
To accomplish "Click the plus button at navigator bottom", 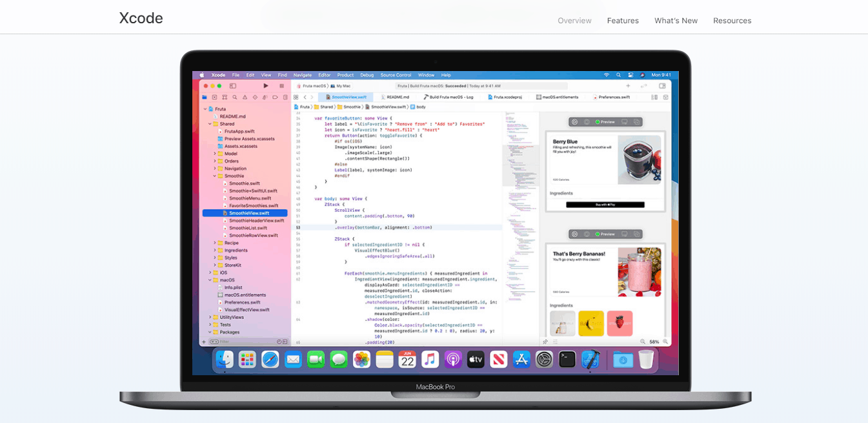I will pos(204,342).
